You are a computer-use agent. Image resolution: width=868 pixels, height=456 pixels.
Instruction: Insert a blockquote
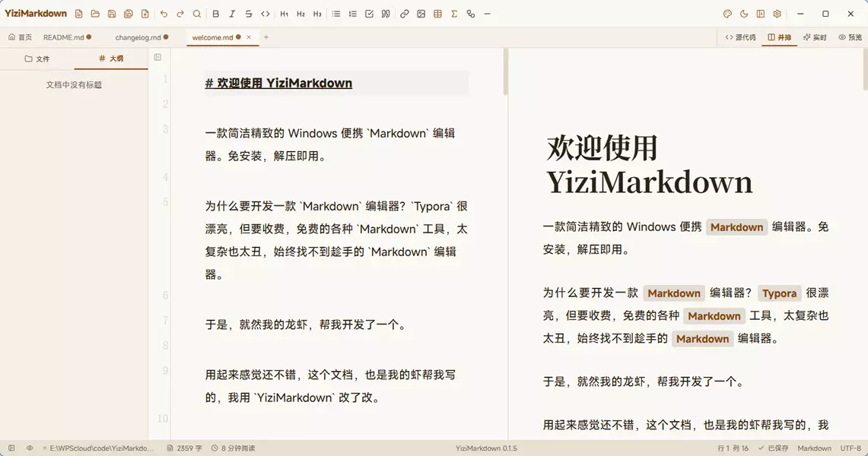click(x=386, y=14)
